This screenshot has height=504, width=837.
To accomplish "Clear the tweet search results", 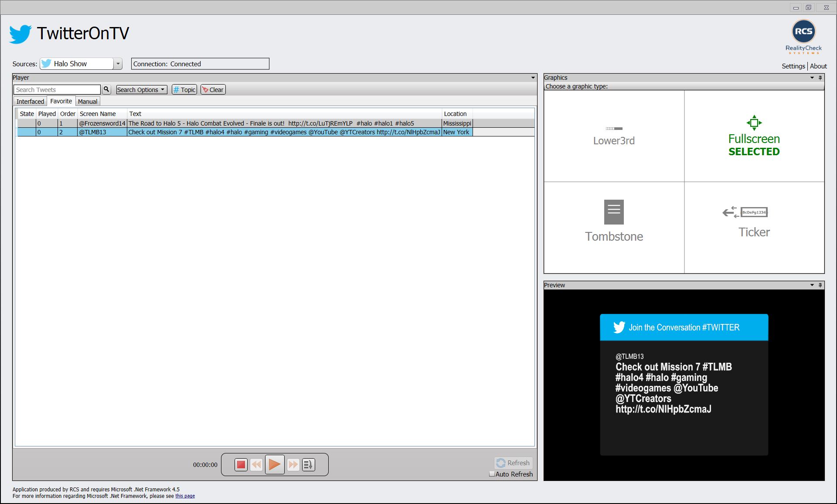I will (213, 89).
